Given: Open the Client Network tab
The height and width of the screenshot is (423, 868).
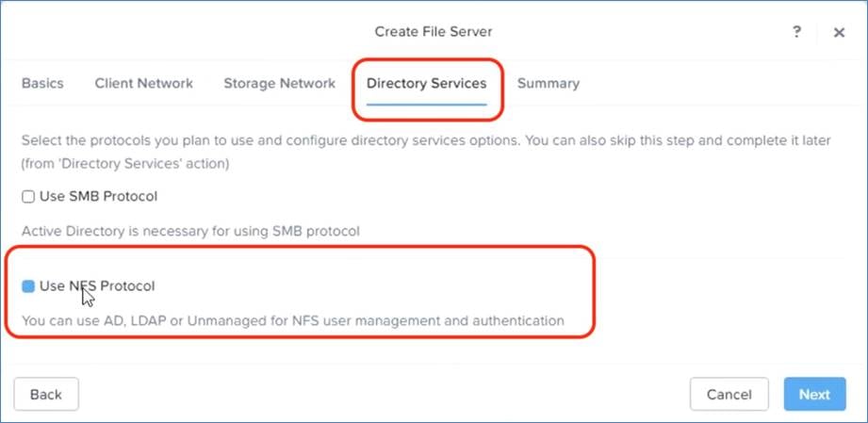Looking at the screenshot, I should tap(144, 84).
